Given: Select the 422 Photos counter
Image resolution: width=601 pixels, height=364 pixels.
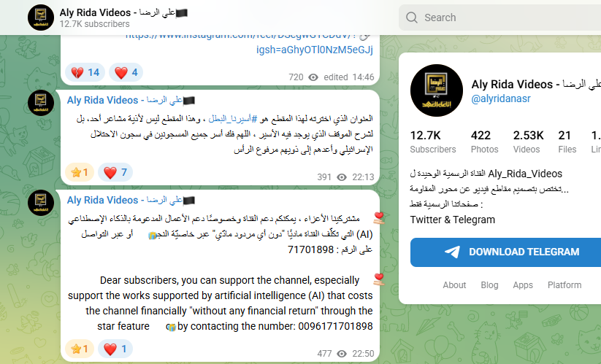Looking at the screenshot, I should point(484,142).
